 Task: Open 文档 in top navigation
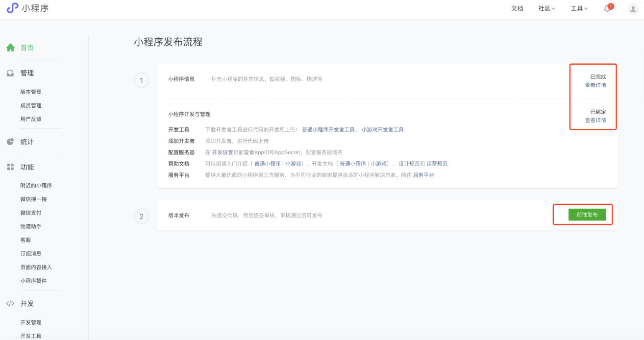(517, 8)
